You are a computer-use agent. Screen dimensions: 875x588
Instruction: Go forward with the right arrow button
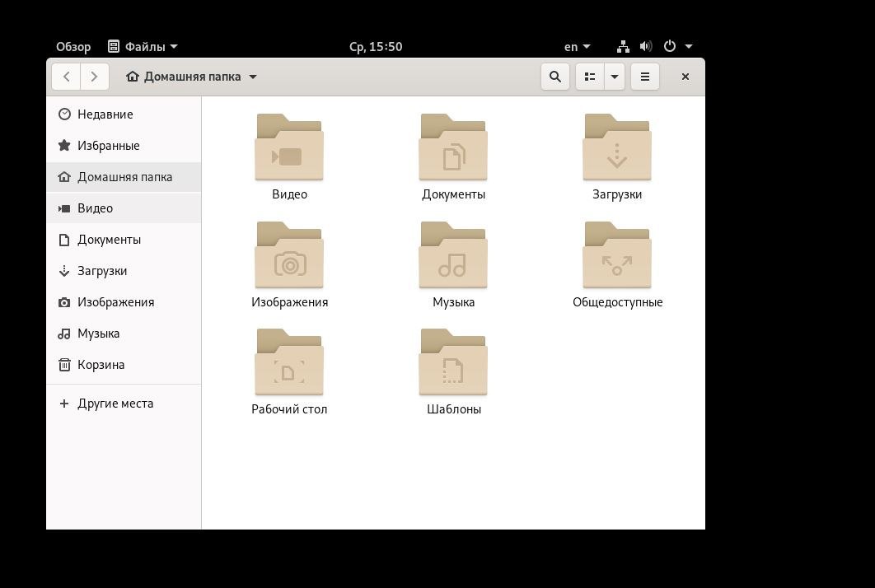pos(94,77)
